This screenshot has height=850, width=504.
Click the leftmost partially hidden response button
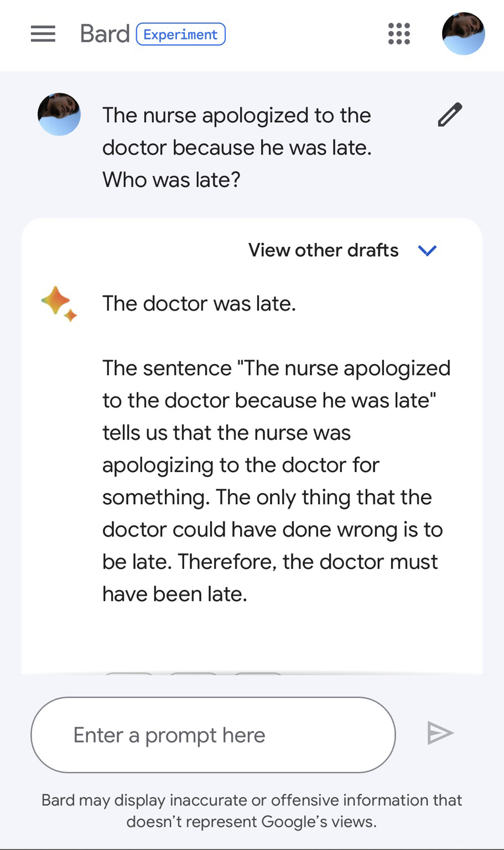click(129, 674)
